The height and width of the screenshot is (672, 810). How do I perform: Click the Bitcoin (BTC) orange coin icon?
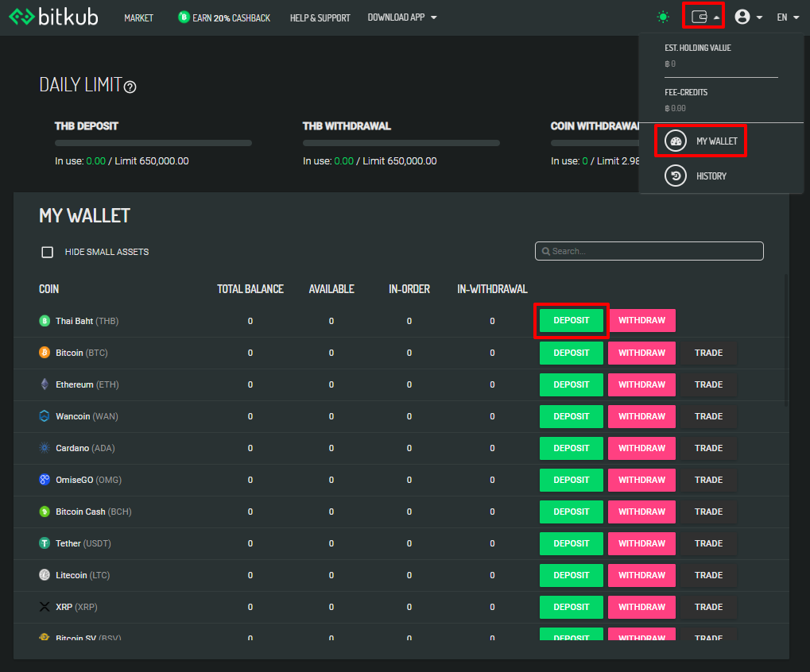(45, 353)
